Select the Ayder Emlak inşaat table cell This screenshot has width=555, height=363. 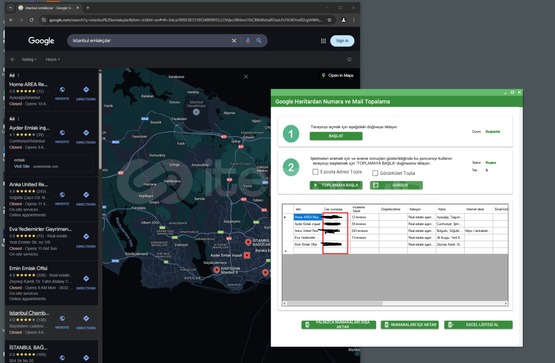pos(308,224)
